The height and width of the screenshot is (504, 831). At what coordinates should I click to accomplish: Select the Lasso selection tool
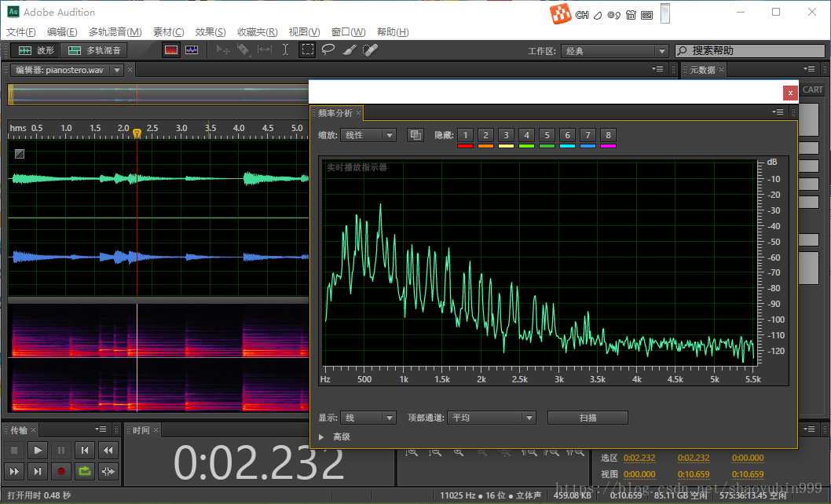coord(328,49)
